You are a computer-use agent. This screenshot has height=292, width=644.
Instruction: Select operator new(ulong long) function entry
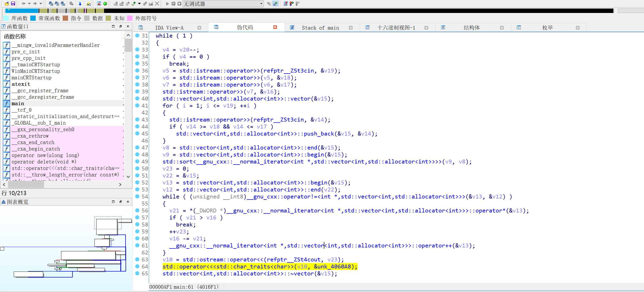coord(45,155)
